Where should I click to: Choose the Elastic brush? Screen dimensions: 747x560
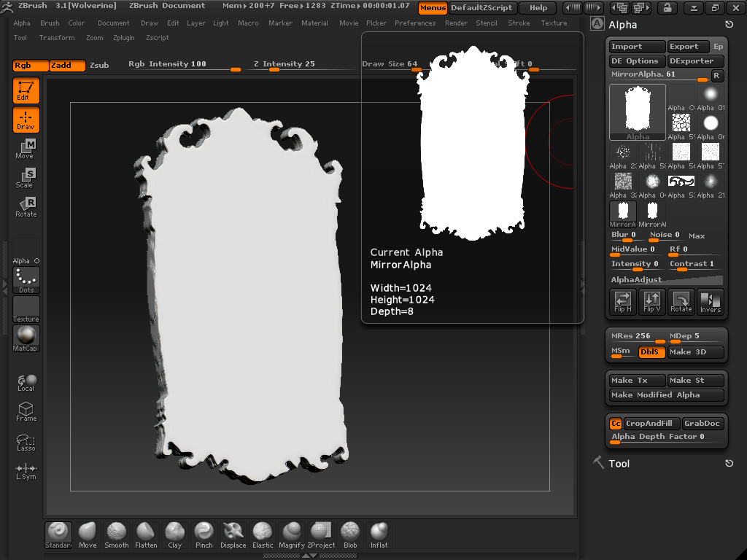(x=263, y=535)
